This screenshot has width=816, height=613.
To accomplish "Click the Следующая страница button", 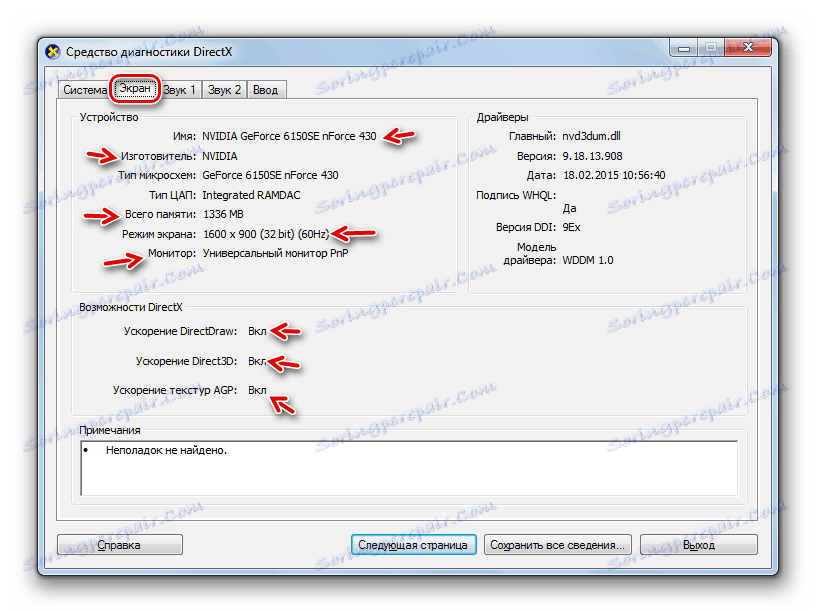I will click(x=413, y=545).
